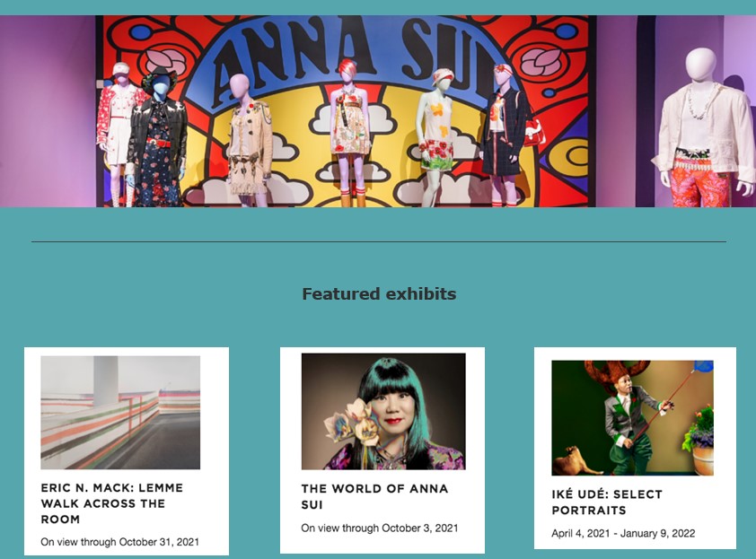Viewport: 756px width, 559px height.
Task: Open the Anna Sui exhibition hero banner
Action: pyautogui.click(x=378, y=111)
